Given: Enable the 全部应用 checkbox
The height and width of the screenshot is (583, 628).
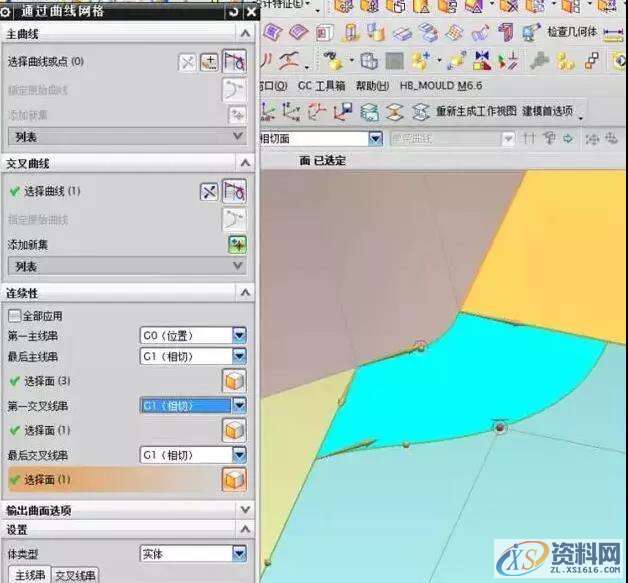Looking at the screenshot, I should (14, 316).
